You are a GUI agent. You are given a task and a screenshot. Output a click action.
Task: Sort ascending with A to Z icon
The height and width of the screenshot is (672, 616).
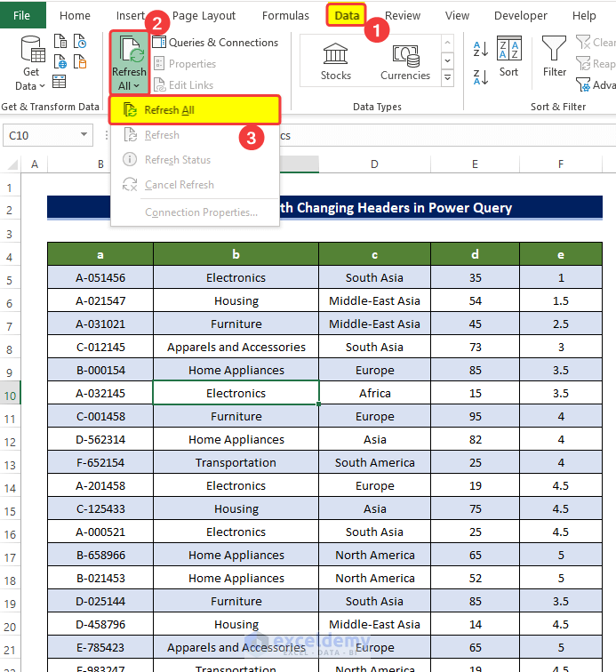click(481, 49)
